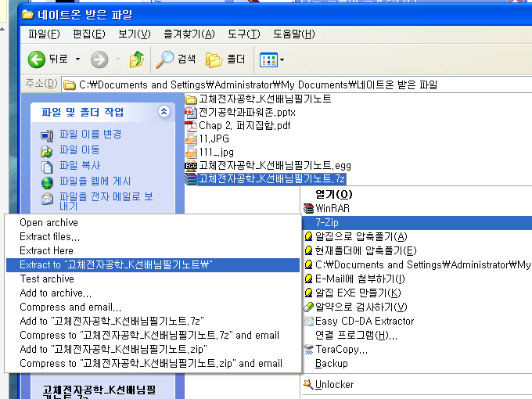Image resolution: width=532 pixels, height=399 pixels.
Task: Open the WinRAR context submenu
Action: [x=417, y=208]
